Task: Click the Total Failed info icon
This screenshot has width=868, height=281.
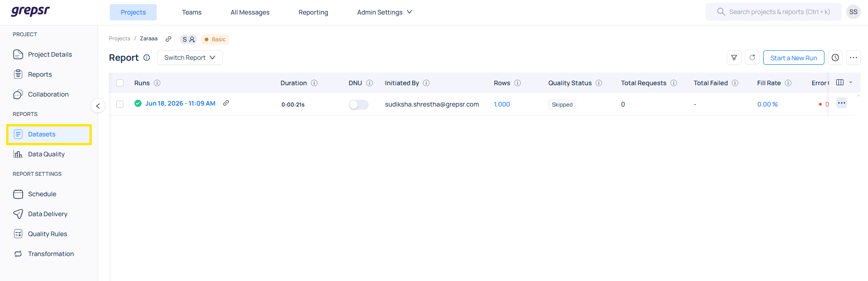Action: tap(735, 83)
